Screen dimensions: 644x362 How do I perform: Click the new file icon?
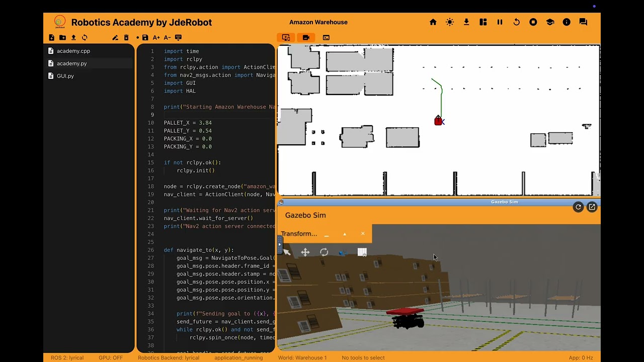(51, 38)
